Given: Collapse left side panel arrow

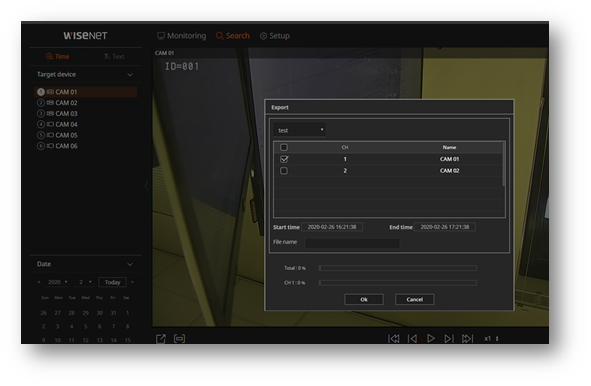Looking at the screenshot, I should pos(147,185).
